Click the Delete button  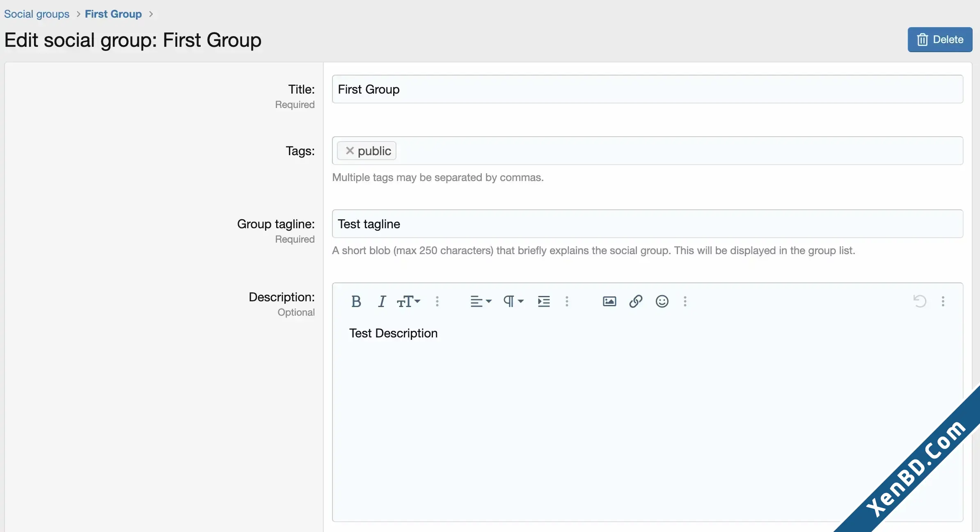coord(940,39)
